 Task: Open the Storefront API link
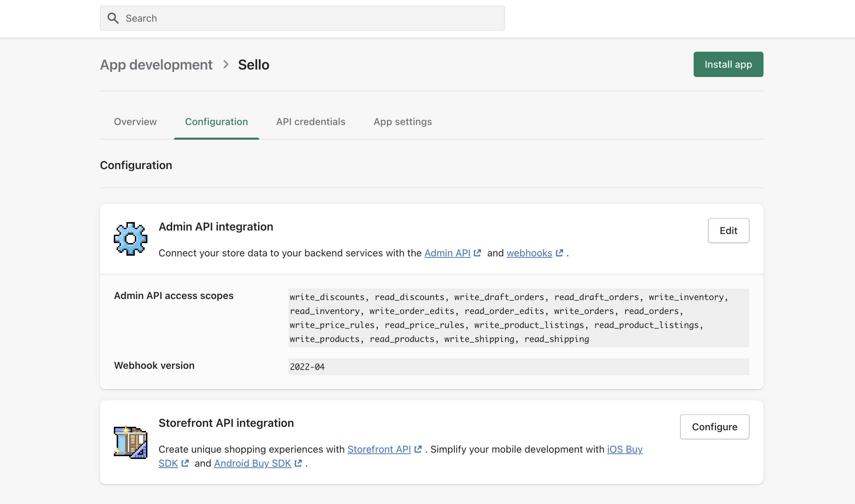pyautogui.click(x=379, y=449)
